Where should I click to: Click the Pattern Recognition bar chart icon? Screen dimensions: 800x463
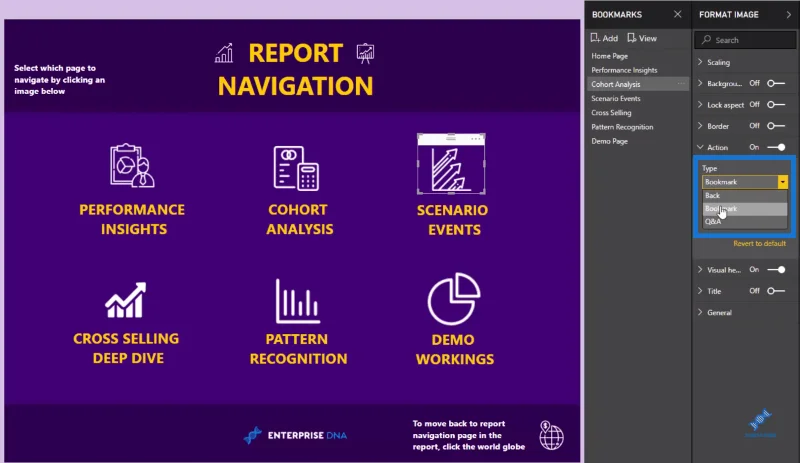tap(297, 301)
